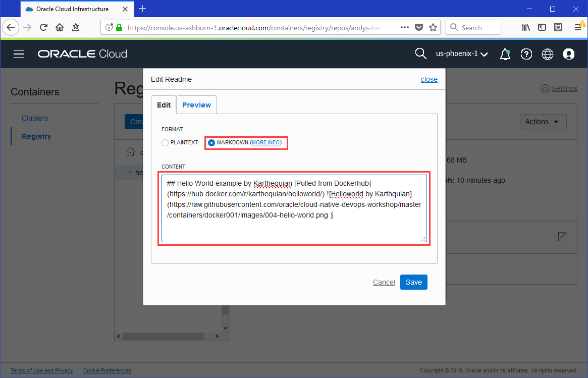Image resolution: width=588 pixels, height=378 pixels.
Task: Click the browser Forward arrow
Action: pyautogui.click(x=27, y=27)
